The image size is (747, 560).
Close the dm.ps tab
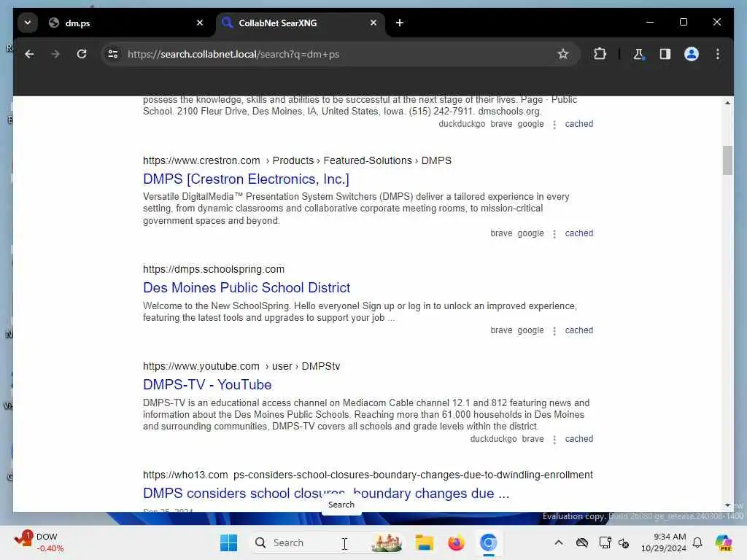pos(200,23)
